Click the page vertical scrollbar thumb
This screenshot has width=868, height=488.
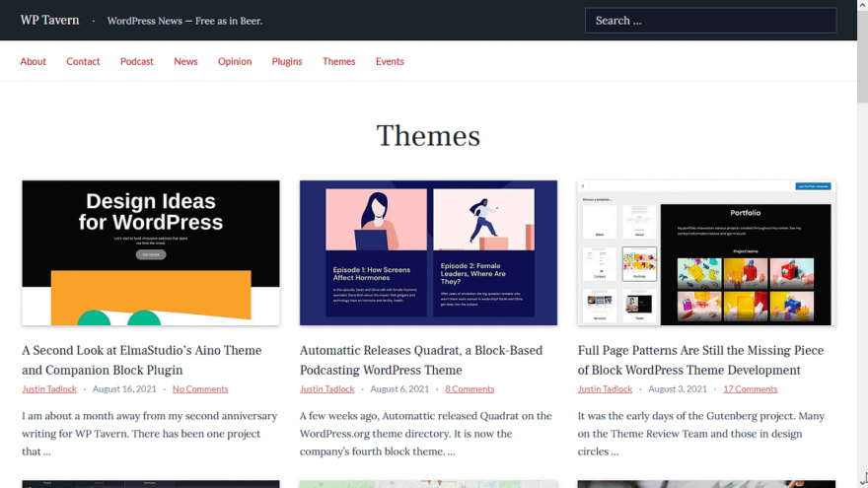click(862, 56)
